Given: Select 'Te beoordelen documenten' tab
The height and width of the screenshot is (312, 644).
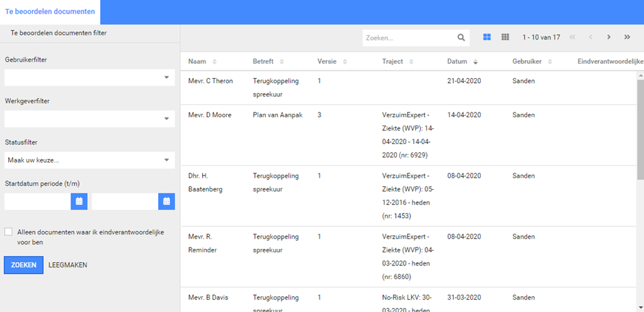Looking at the screenshot, I should click(50, 12).
